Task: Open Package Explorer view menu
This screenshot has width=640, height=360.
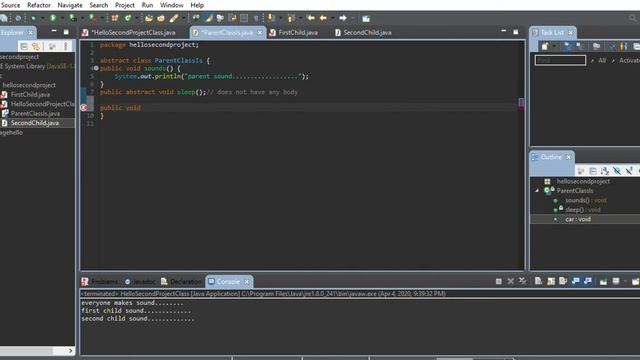Action: tap(65, 46)
